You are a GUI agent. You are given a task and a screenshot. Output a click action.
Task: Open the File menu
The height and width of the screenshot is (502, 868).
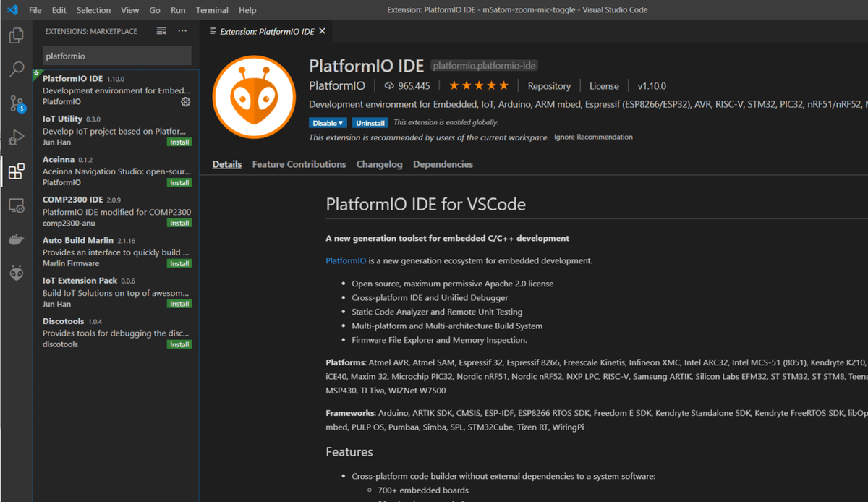pyautogui.click(x=35, y=10)
